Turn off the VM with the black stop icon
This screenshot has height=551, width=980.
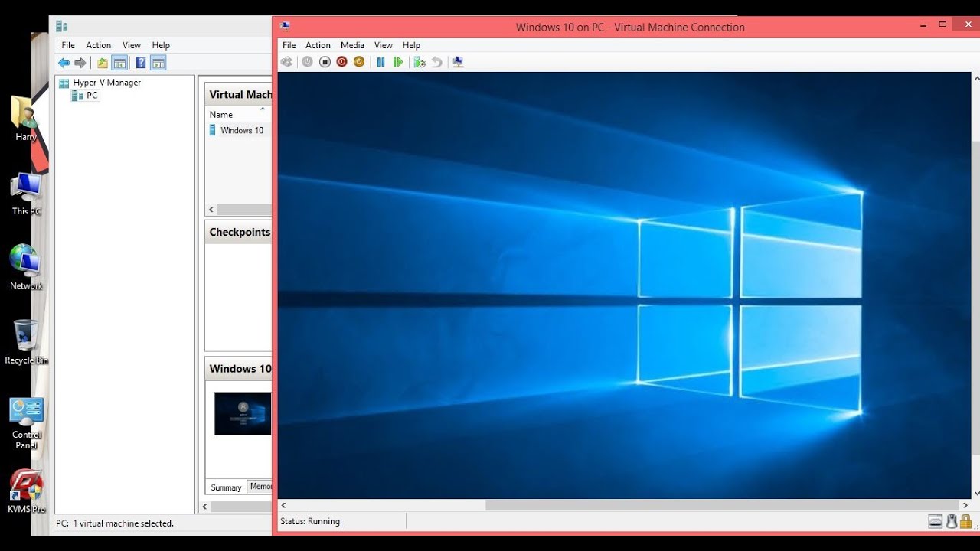(x=325, y=62)
